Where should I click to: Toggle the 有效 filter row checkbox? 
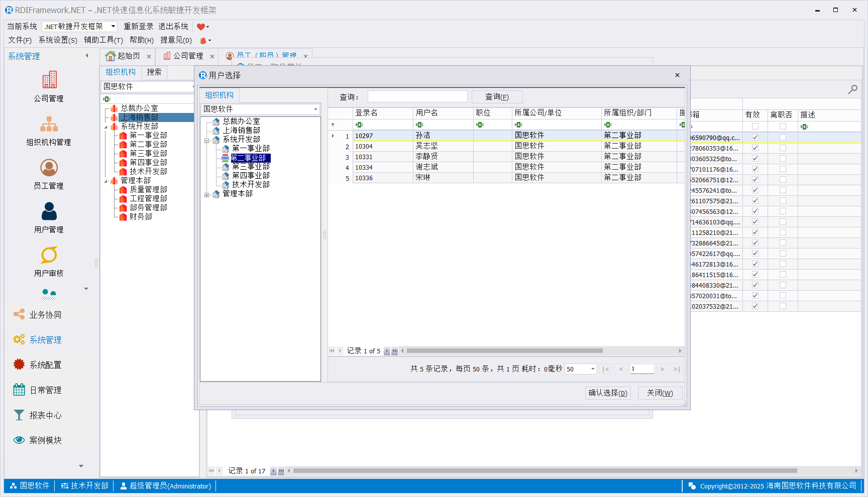click(x=754, y=127)
